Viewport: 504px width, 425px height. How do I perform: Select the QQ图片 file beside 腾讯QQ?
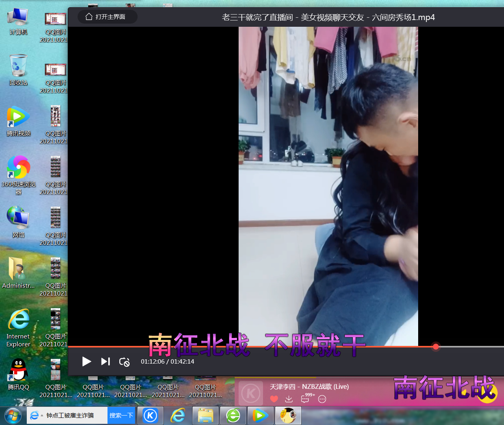[x=56, y=379]
